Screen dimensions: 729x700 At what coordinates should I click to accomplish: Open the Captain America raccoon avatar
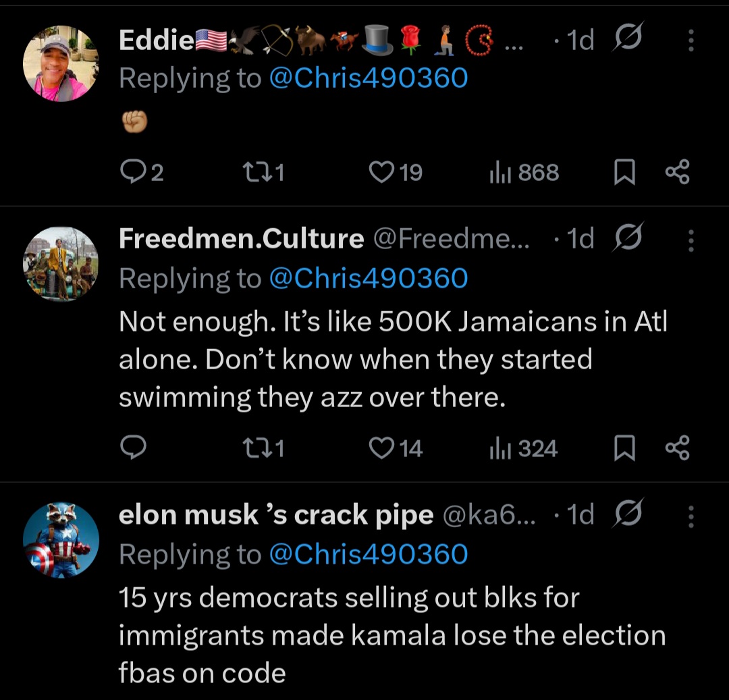61,539
